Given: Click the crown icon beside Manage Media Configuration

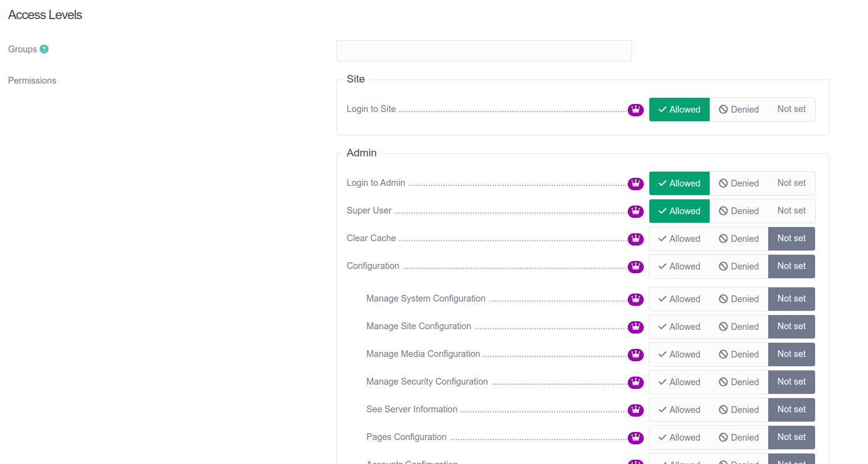Looking at the screenshot, I should point(635,354).
